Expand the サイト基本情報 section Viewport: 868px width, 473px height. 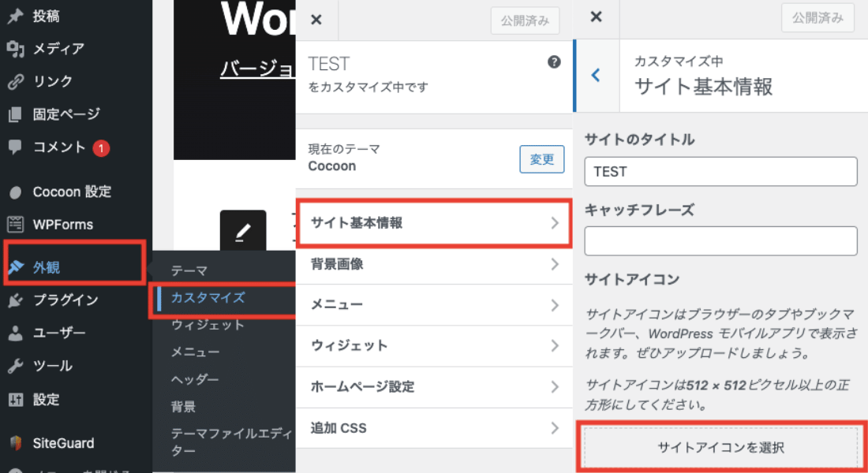433,223
